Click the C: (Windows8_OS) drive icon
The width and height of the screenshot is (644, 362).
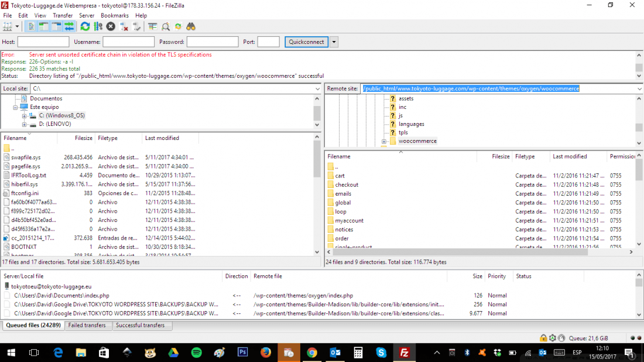[33, 115]
